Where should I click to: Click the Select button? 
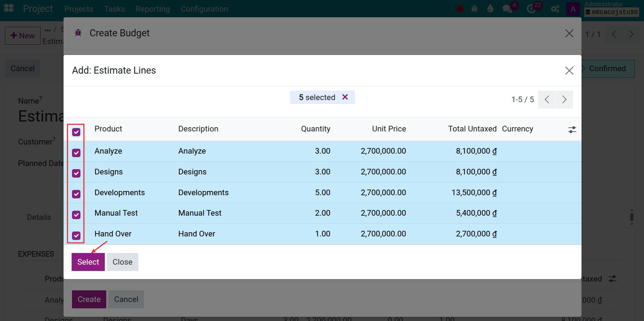coord(88,262)
